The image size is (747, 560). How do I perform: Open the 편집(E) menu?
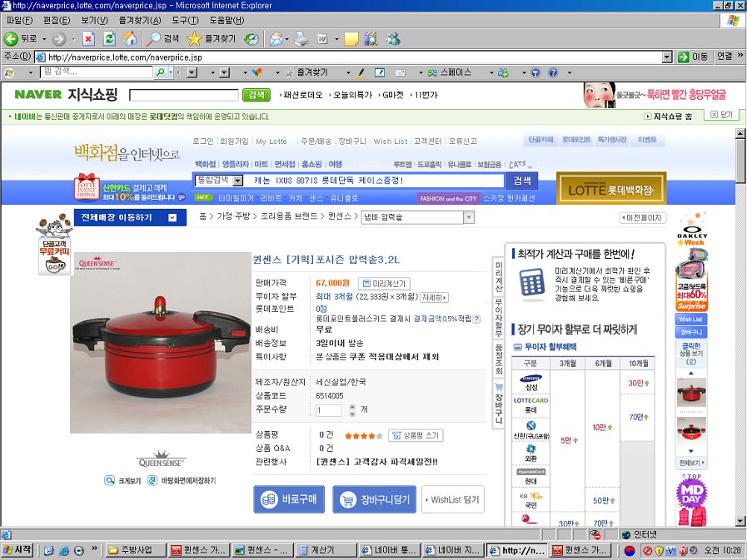(57, 20)
